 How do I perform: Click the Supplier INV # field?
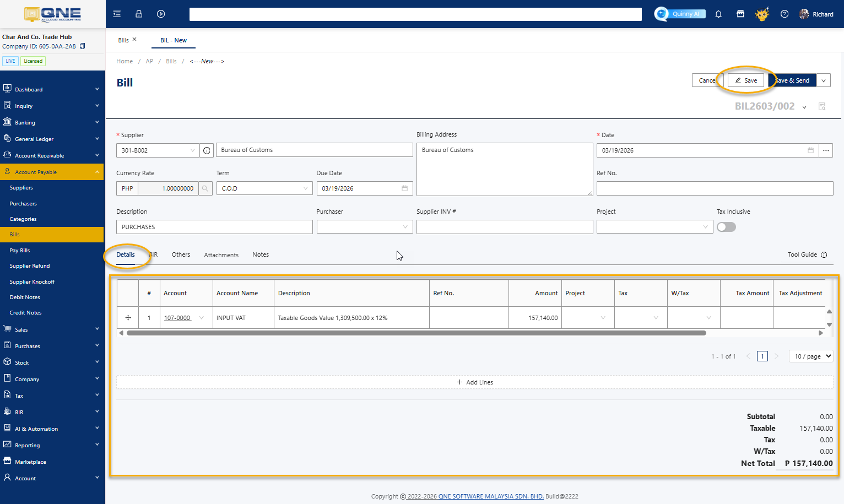coord(505,227)
